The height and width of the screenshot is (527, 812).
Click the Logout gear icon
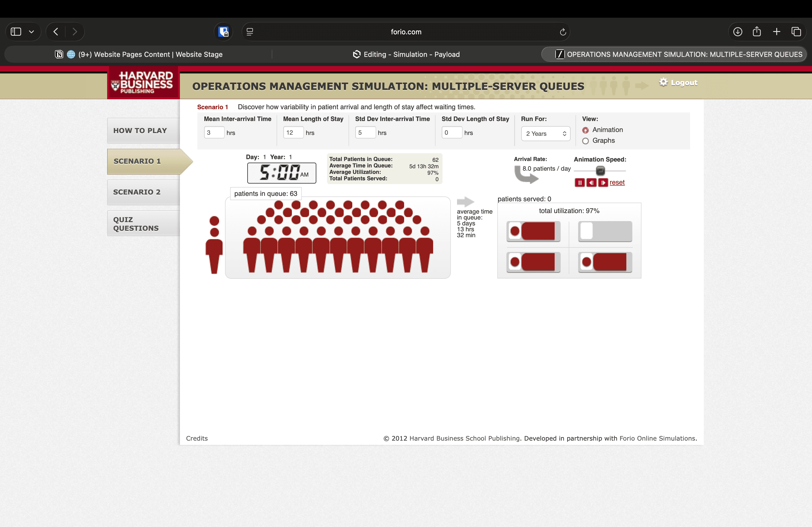click(x=663, y=82)
